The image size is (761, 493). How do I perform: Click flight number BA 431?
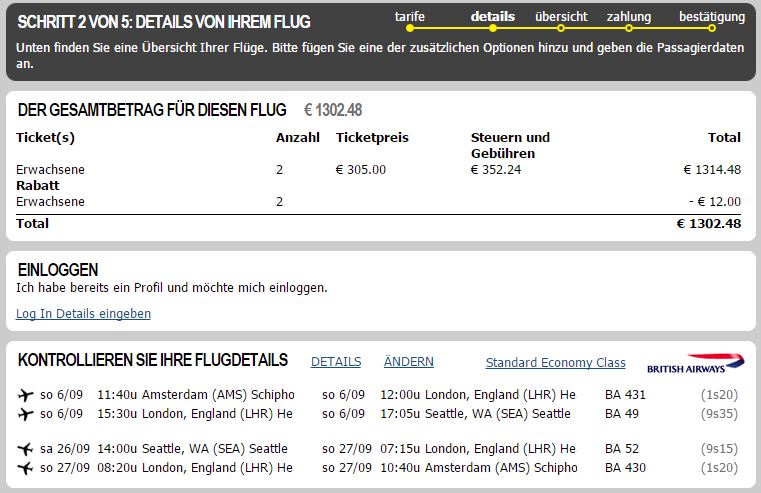click(x=626, y=395)
